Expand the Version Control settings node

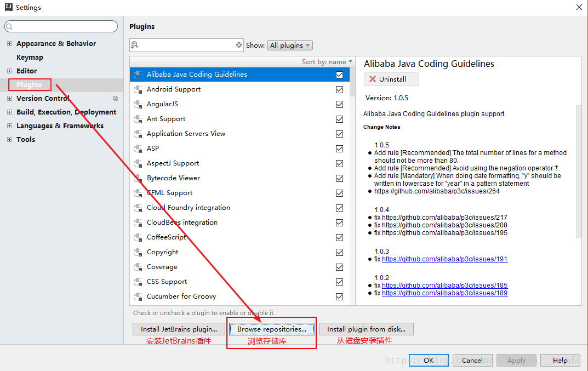[9, 98]
